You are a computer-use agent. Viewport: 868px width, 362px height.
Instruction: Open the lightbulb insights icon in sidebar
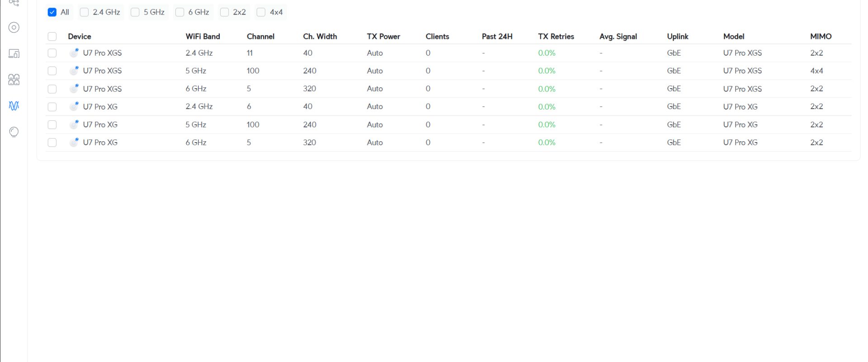(x=14, y=132)
